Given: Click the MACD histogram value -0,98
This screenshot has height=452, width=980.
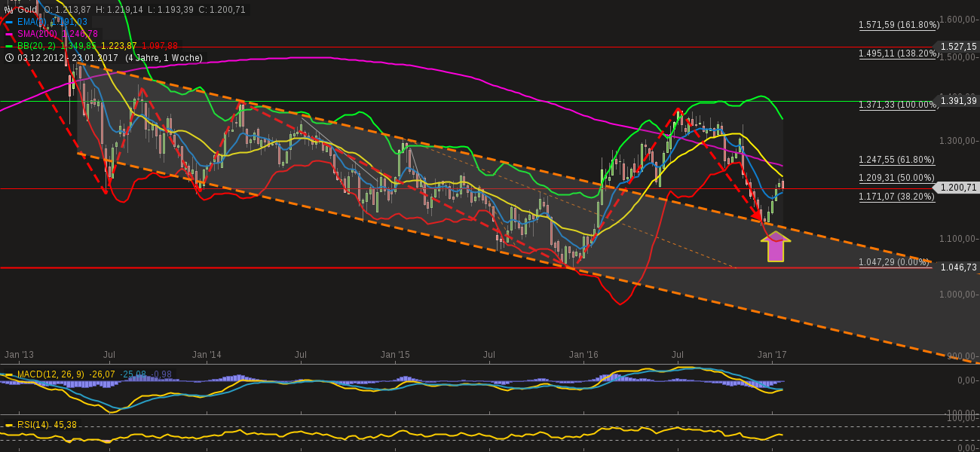Looking at the screenshot, I should (x=162, y=374).
